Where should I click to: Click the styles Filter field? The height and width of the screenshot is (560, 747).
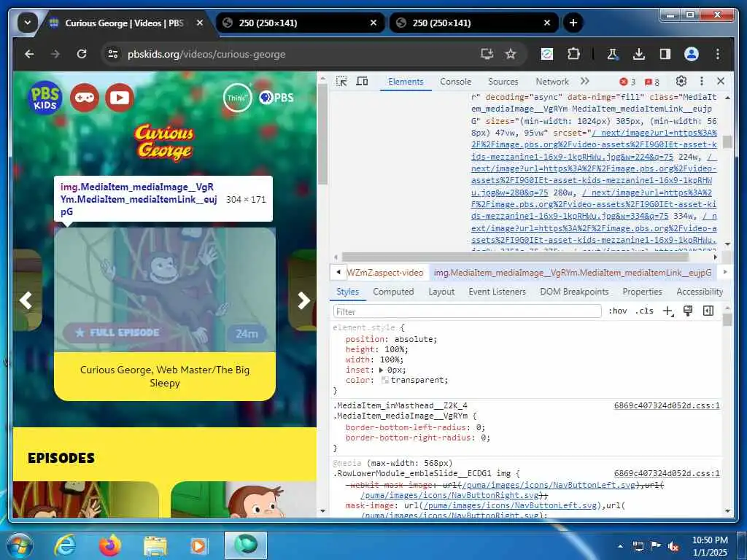[x=468, y=311]
